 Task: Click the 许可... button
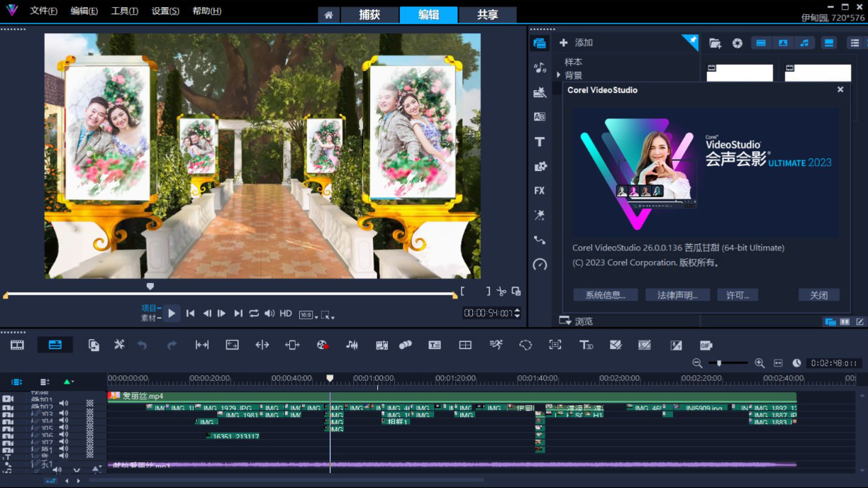click(738, 295)
